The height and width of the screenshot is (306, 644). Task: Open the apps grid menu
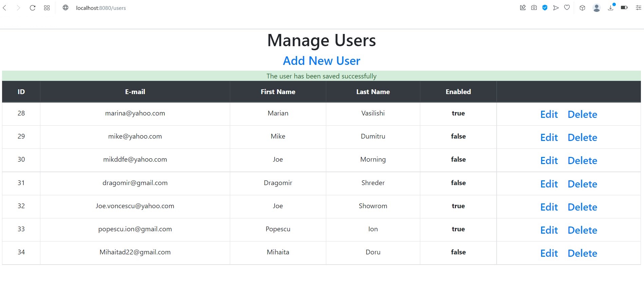coord(47,7)
